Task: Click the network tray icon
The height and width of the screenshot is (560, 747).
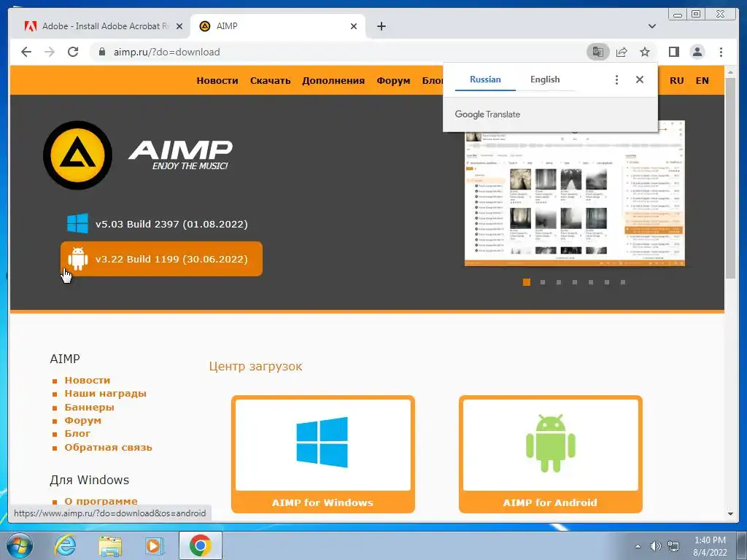Action: 673,546
